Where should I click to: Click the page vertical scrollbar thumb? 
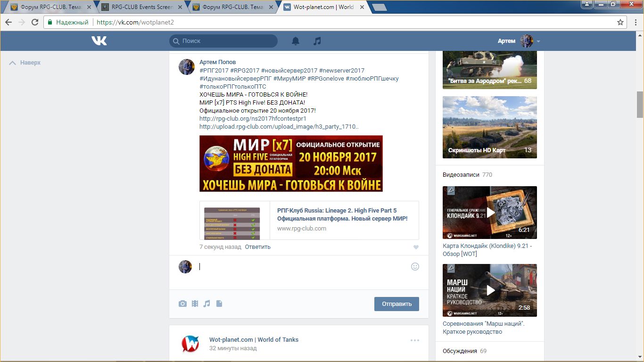tap(640, 105)
